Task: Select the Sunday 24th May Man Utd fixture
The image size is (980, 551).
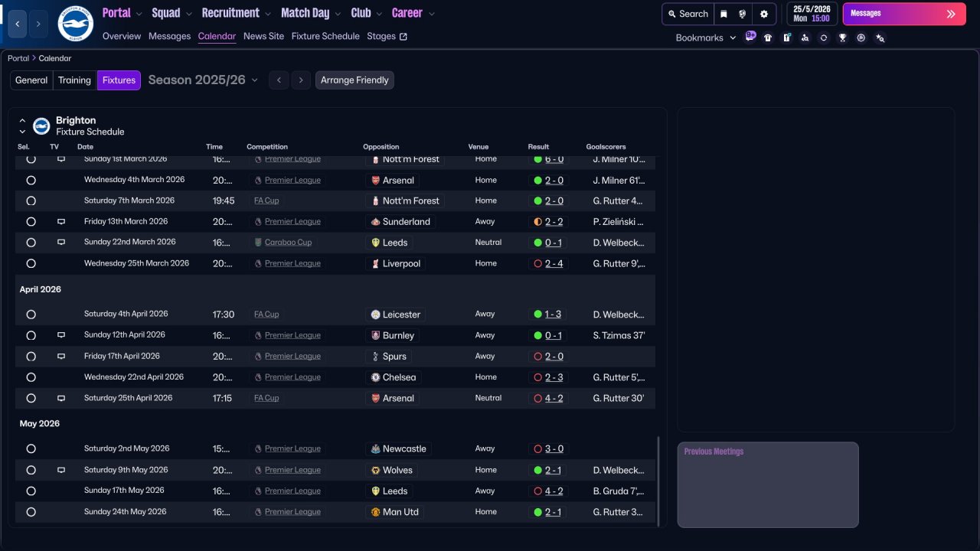Action: pos(31,512)
